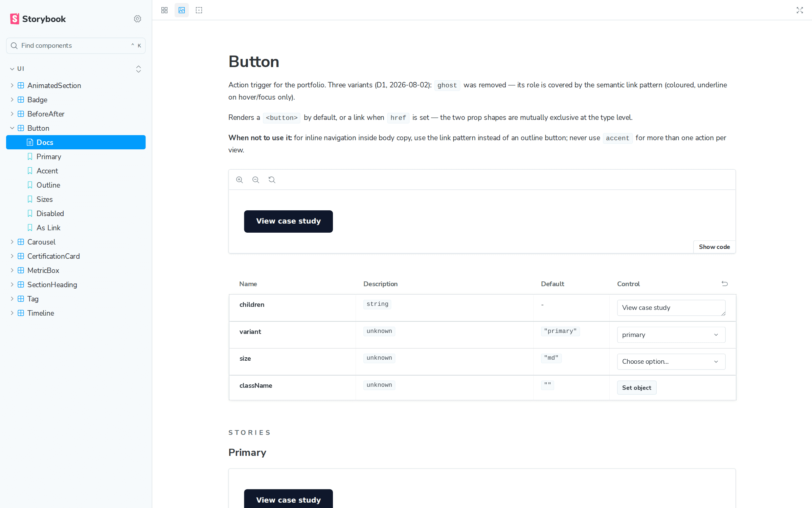The image size is (812, 508).
Task: Click the Timeline component icon
Action: tap(21, 313)
